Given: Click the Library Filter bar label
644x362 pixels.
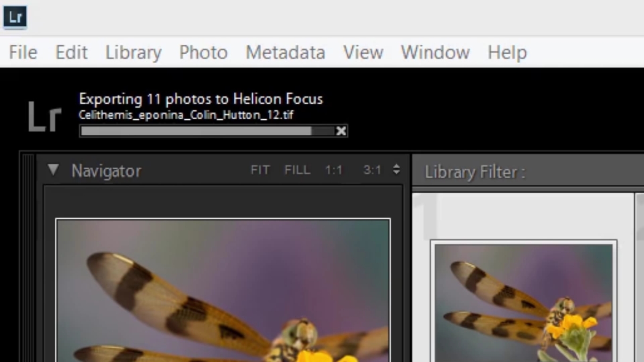Looking at the screenshot, I should [474, 172].
